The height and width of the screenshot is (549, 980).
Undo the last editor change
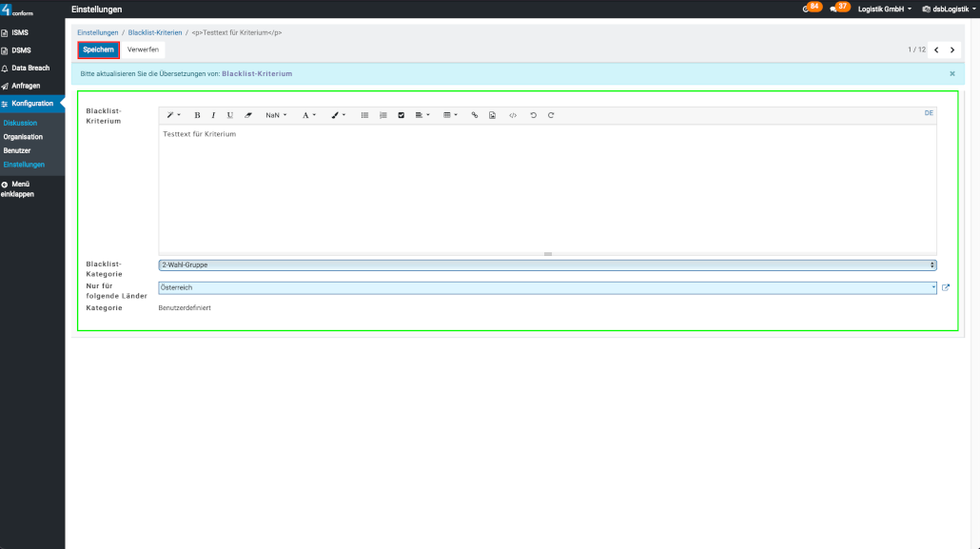(533, 115)
